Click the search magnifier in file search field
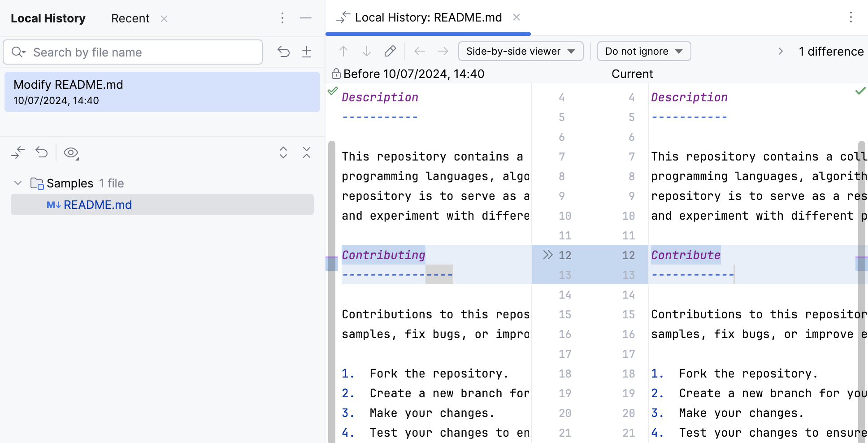Viewport: 868px width, 443px height. pos(18,52)
